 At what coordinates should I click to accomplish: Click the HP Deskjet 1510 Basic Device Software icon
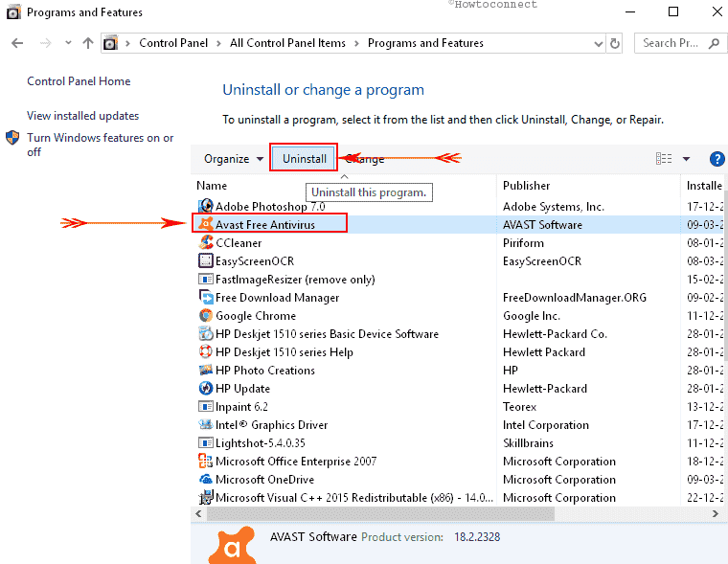pyautogui.click(x=206, y=333)
